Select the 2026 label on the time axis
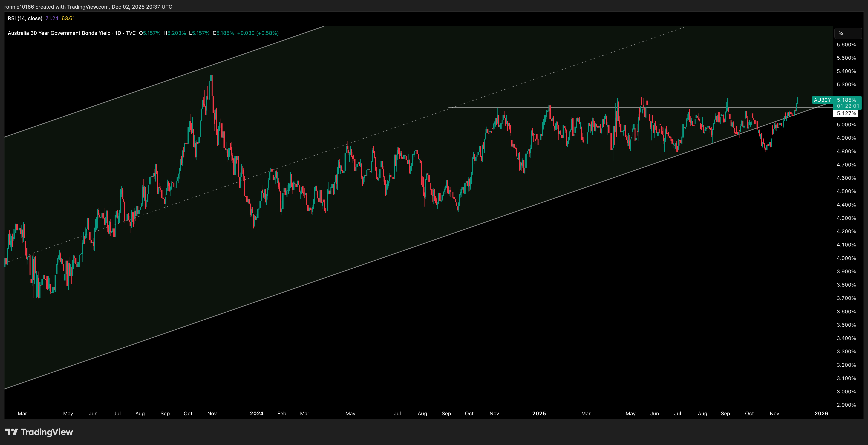Viewport: 868px width, 445px height. pos(821,414)
